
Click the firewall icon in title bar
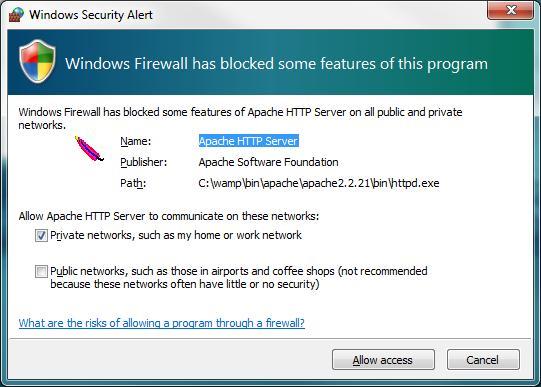point(16,15)
